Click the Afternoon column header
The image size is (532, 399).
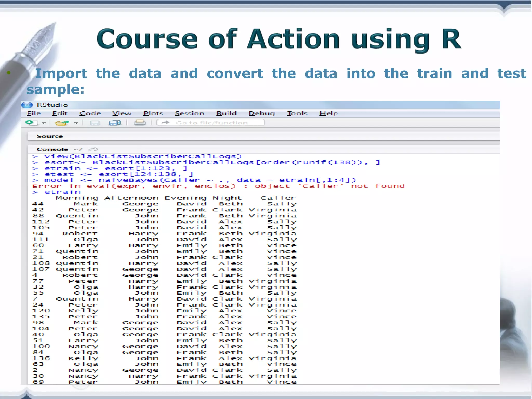point(131,198)
